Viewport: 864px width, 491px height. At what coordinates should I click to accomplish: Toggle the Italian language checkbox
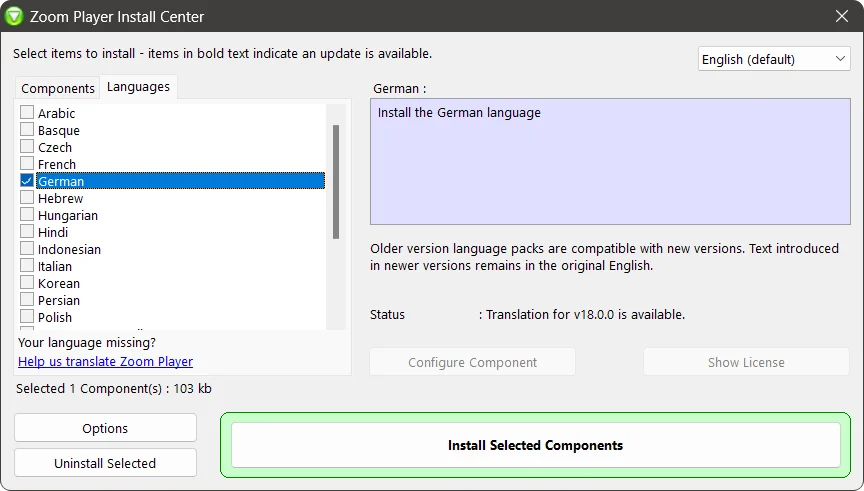click(x=27, y=266)
